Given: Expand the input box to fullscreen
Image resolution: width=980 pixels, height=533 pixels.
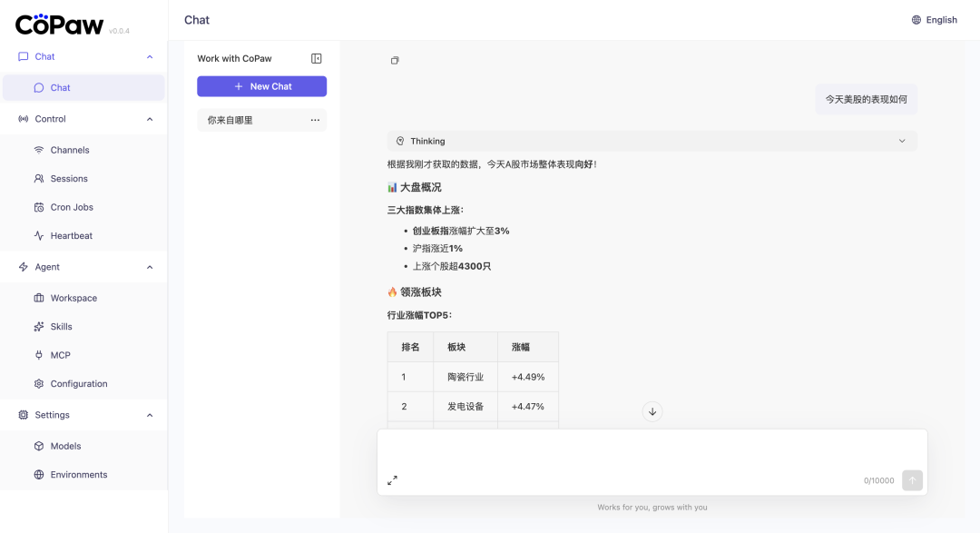Looking at the screenshot, I should (392, 480).
